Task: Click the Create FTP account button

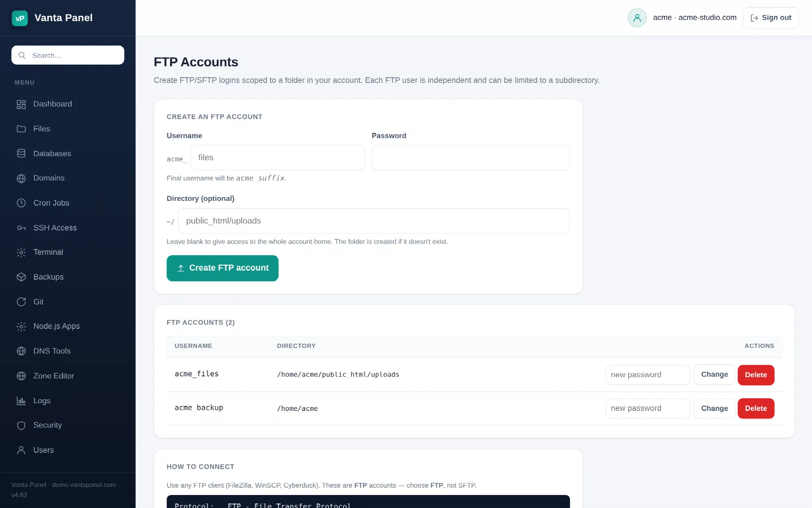Action: 222,268
